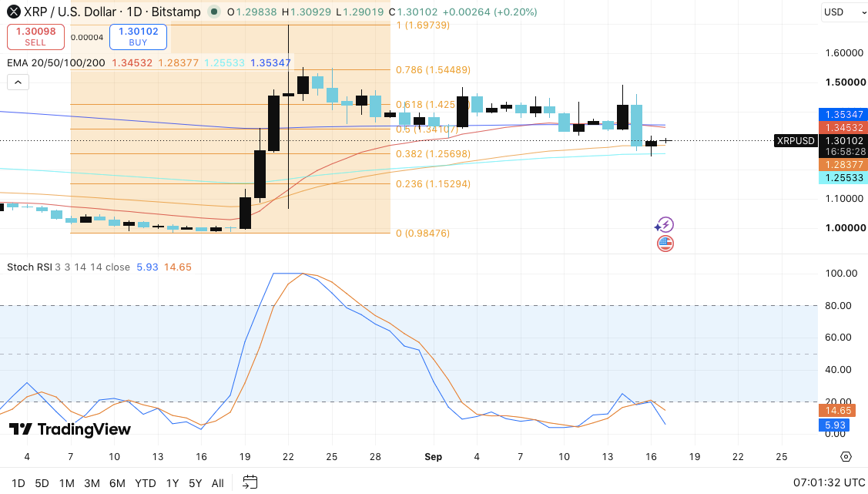This screenshot has height=494, width=868.
Task: Click the TradingView logo
Action: click(70, 429)
